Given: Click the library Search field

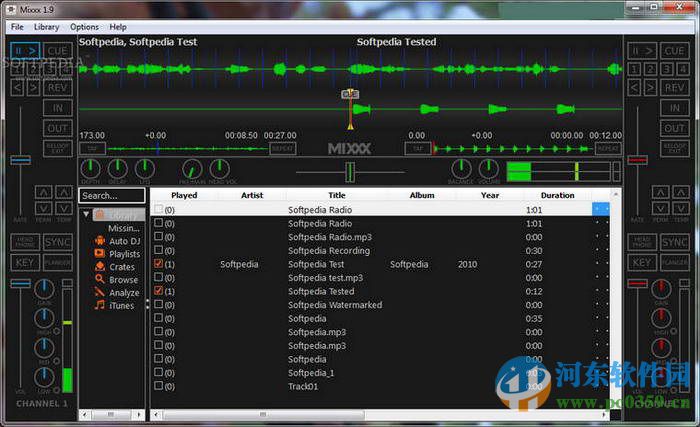Looking at the screenshot, I should [x=112, y=196].
